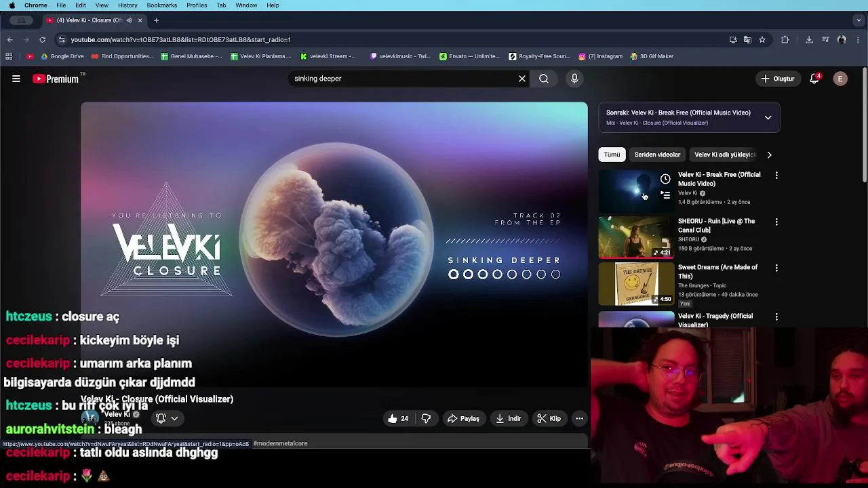Open the Profiles menu
868x488 pixels.
click(197, 5)
